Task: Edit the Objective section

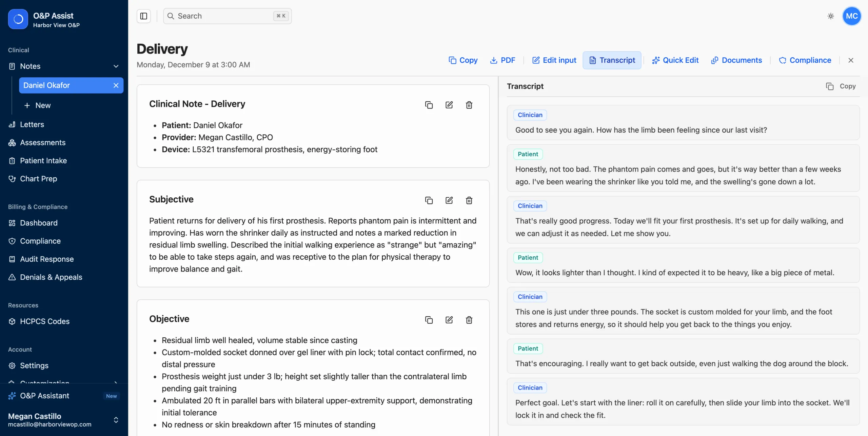Action: (x=449, y=320)
